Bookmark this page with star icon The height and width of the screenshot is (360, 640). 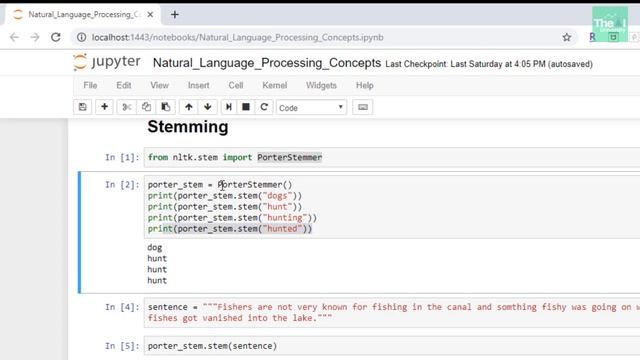coord(567,38)
